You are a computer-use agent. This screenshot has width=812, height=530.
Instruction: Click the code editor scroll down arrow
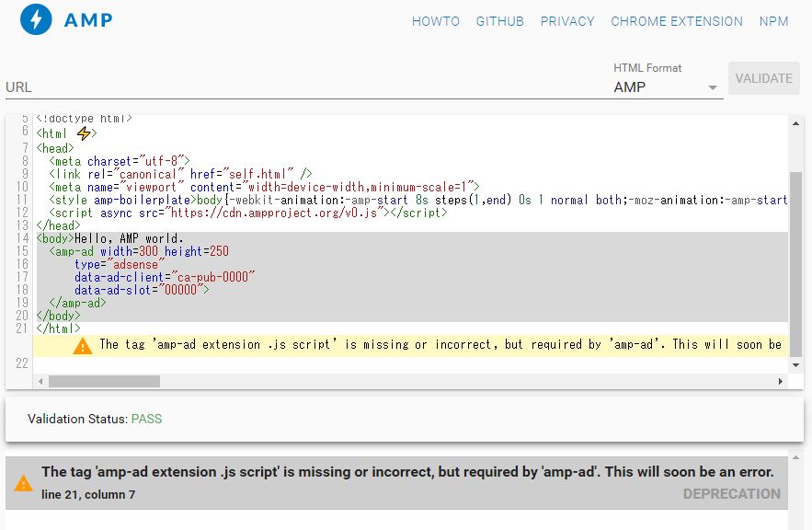[x=796, y=364]
